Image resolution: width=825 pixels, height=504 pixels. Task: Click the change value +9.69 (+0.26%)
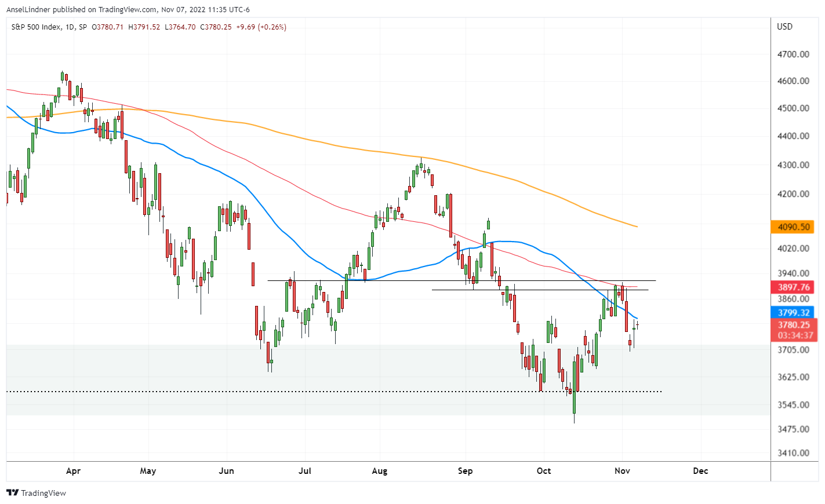pos(260,27)
